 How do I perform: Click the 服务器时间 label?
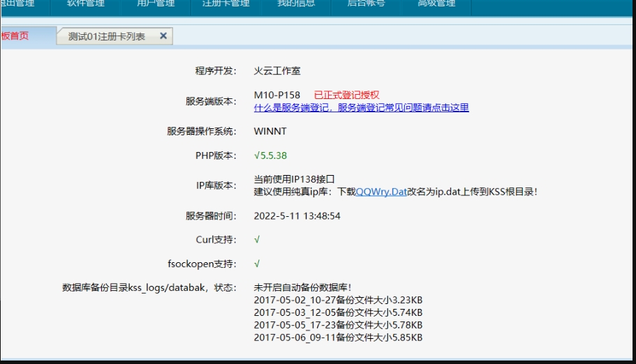coord(211,216)
